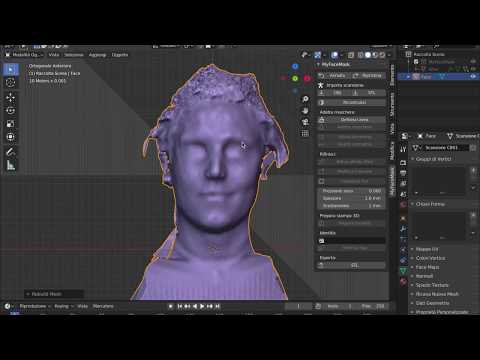Viewport: 480px width, 360px height.
Task: Play the timeline animation
Action: coord(202,306)
